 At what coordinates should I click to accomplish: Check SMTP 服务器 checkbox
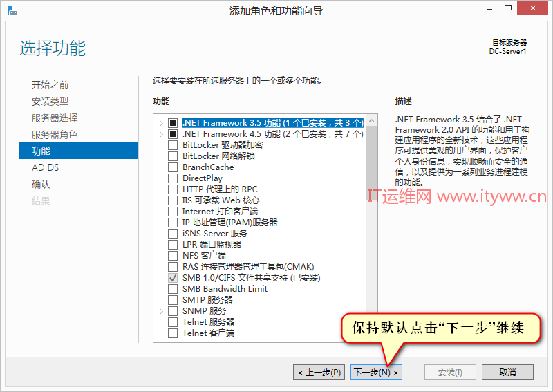[173, 300]
